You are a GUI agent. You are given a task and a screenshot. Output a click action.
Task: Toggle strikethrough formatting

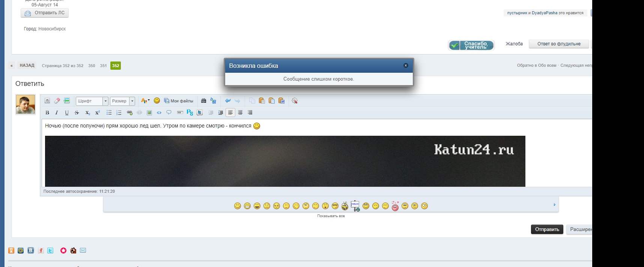77,112
